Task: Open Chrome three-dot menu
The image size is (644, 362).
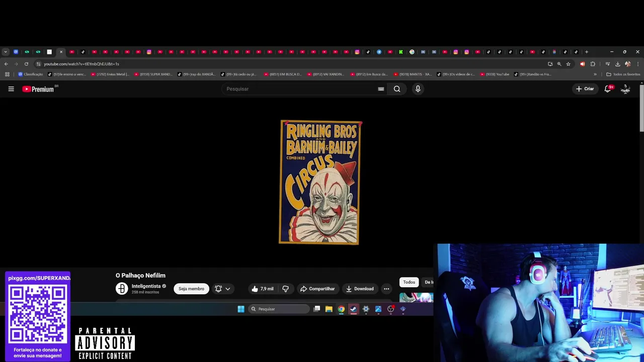Action: (x=638, y=64)
